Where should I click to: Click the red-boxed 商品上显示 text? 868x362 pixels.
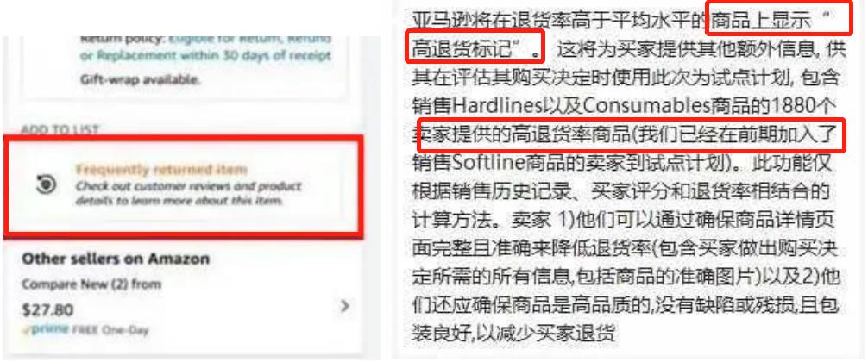pyautogui.click(x=759, y=21)
